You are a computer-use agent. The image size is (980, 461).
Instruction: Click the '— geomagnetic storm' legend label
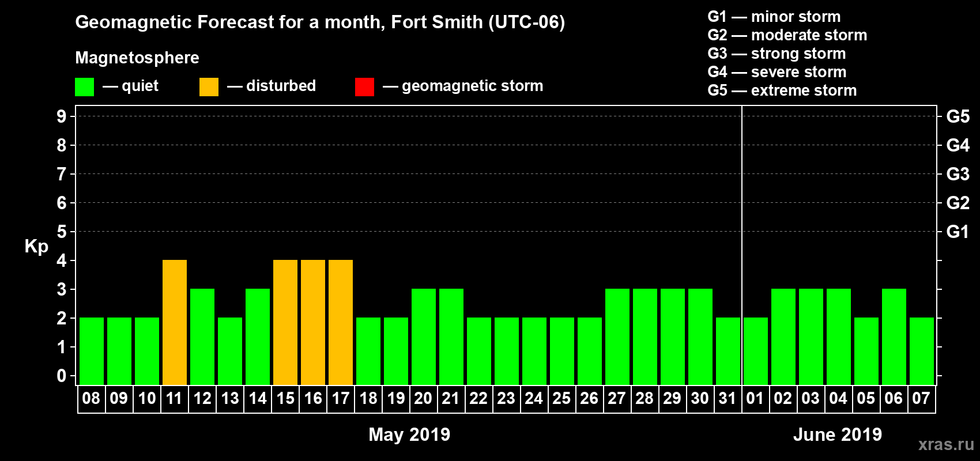(x=463, y=86)
